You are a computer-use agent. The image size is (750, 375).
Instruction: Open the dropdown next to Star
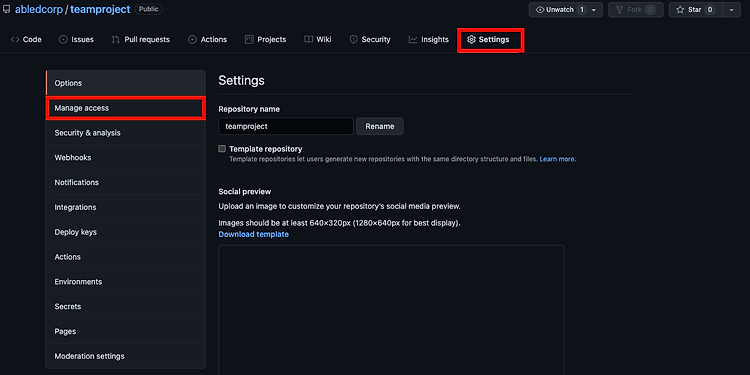pyautogui.click(x=731, y=10)
